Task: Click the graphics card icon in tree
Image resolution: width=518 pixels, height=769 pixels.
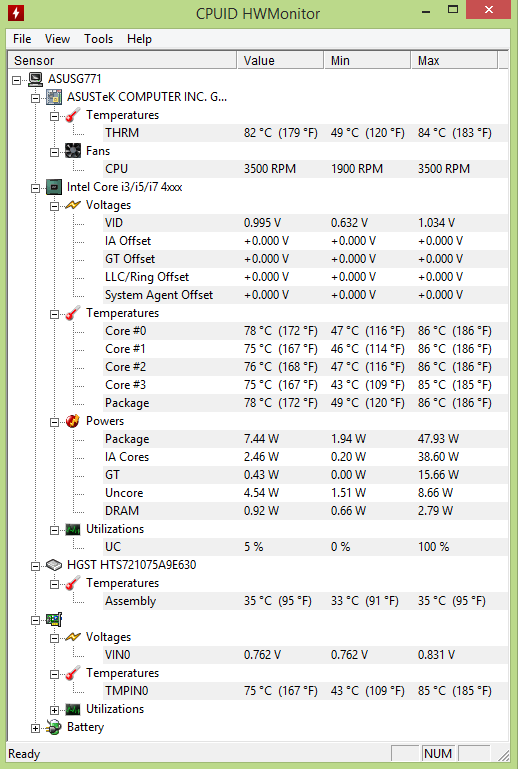Action: click(54, 619)
